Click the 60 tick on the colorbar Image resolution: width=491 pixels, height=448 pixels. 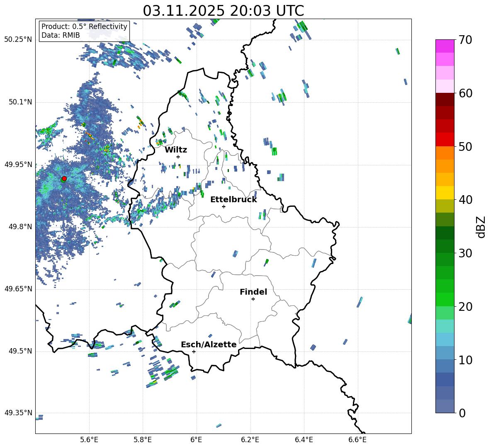[465, 93]
